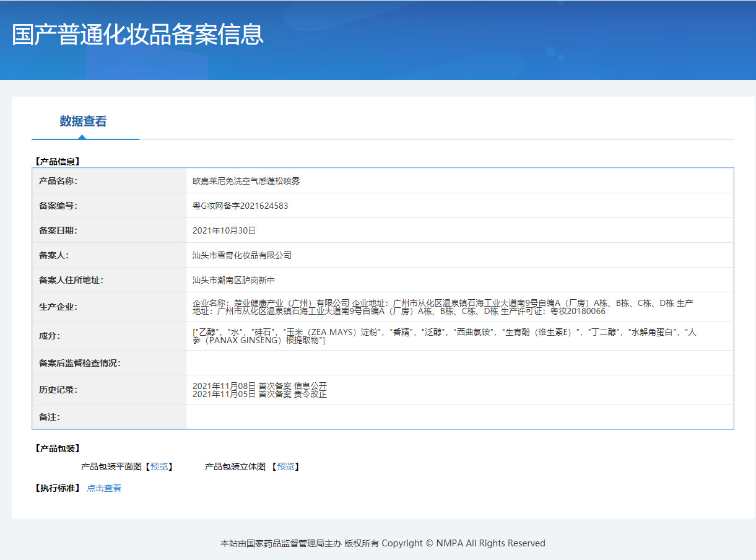This screenshot has width=756, height=560.
Task: Select filing number 粤G妆网备字2021624583
Action: click(240, 206)
